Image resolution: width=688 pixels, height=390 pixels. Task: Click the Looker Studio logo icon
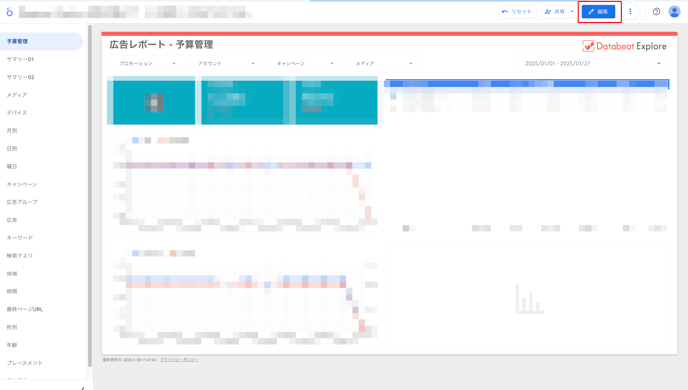pyautogui.click(x=10, y=12)
